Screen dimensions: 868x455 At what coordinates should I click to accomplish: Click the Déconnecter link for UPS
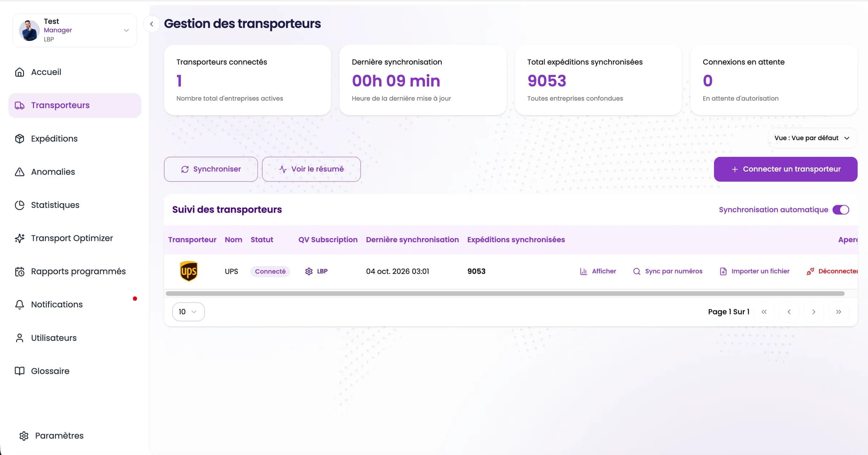pos(832,271)
